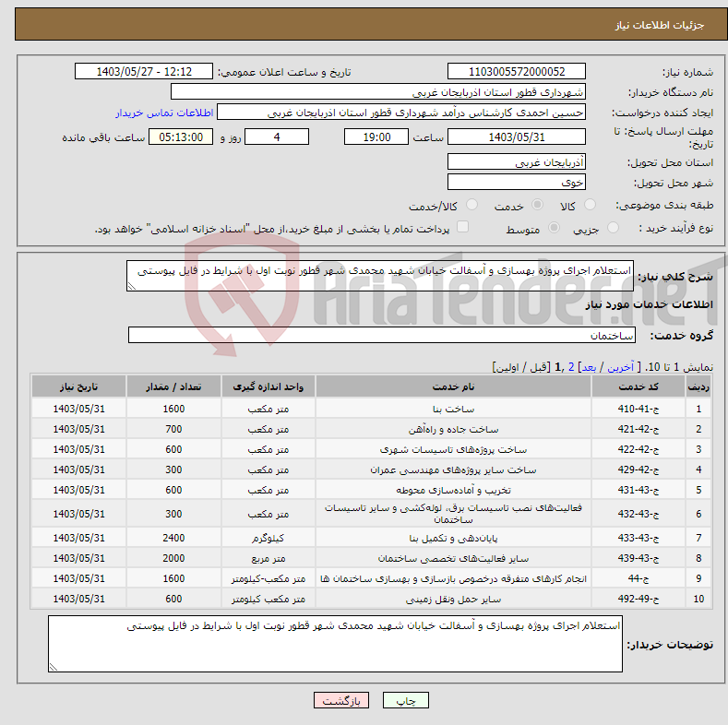Viewport: 728px width, 725px height.
Task: Click service code ج-41-410
Action: pos(638,409)
